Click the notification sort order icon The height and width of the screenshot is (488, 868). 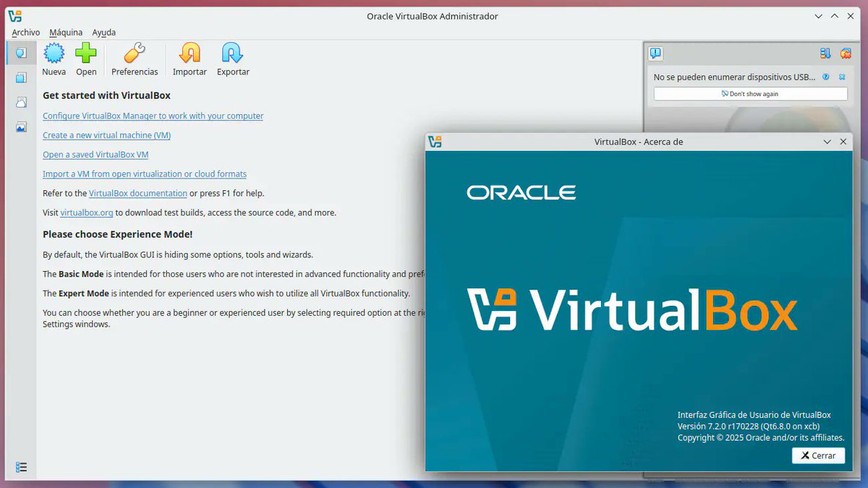coord(825,53)
